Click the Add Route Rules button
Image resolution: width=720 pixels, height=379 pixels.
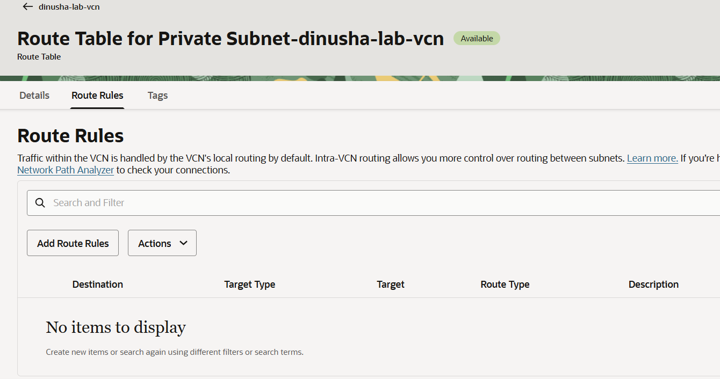pos(73,243)
